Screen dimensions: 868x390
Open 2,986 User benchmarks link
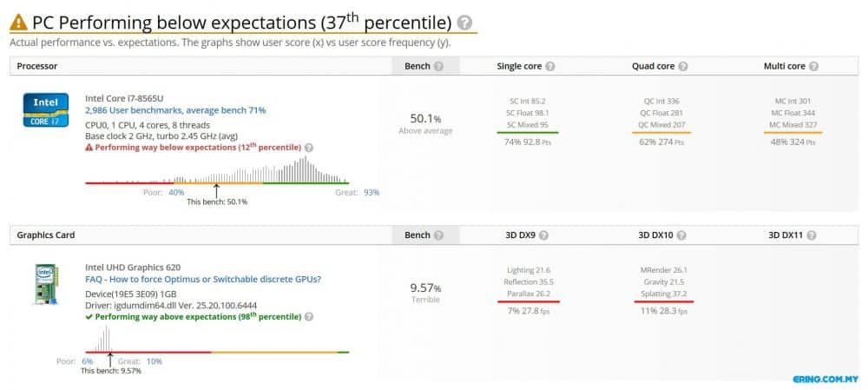(x=175, y=110)
